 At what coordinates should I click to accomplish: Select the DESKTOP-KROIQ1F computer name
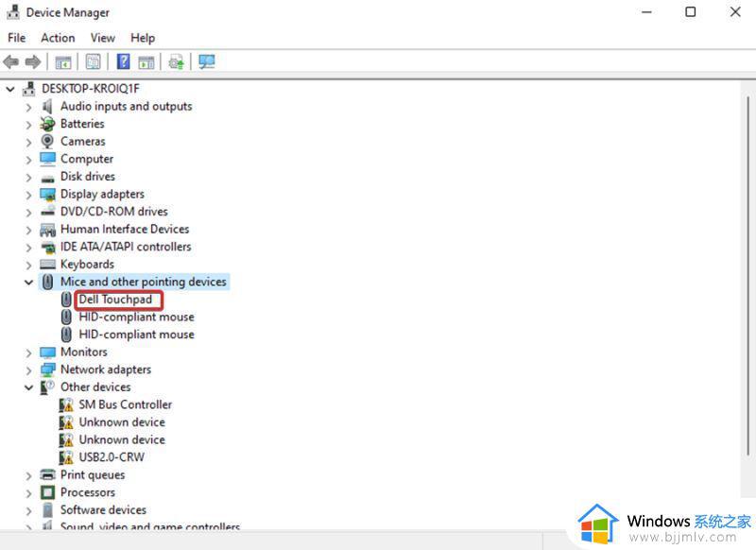pos(91,89)
